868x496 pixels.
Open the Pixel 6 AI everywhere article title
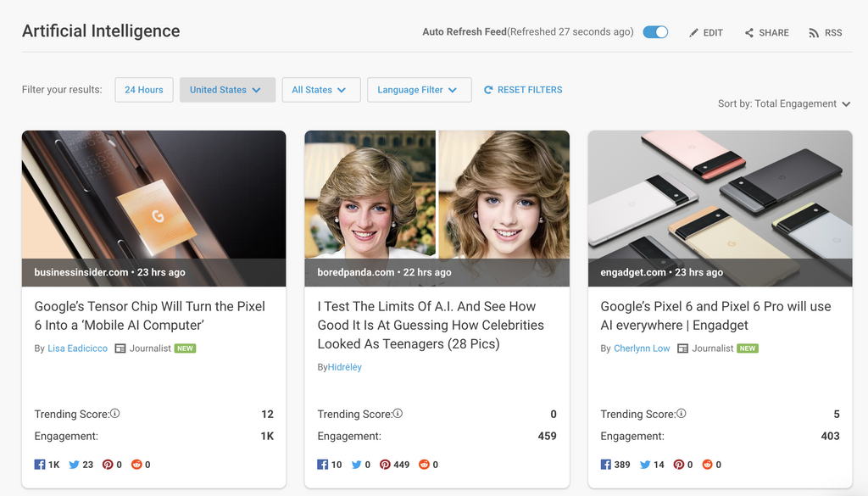715,315
